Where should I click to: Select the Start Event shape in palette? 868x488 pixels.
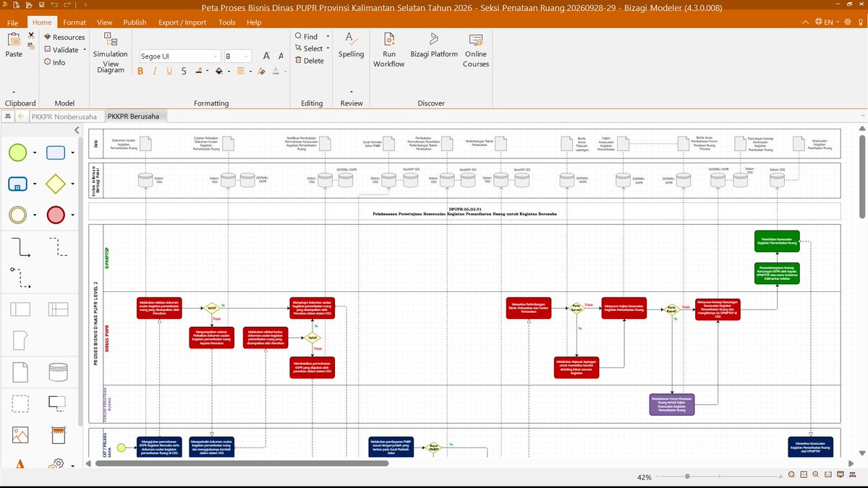pos(18,153)
